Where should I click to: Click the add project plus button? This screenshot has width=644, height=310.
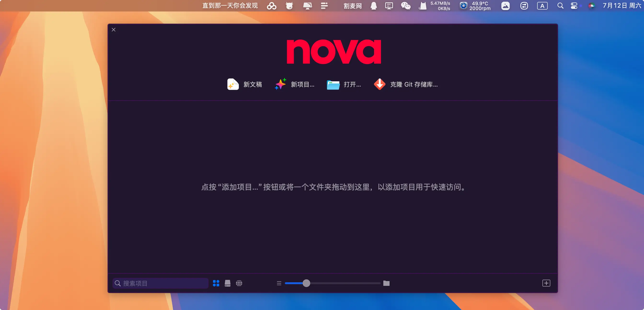(x=546, y=283)
